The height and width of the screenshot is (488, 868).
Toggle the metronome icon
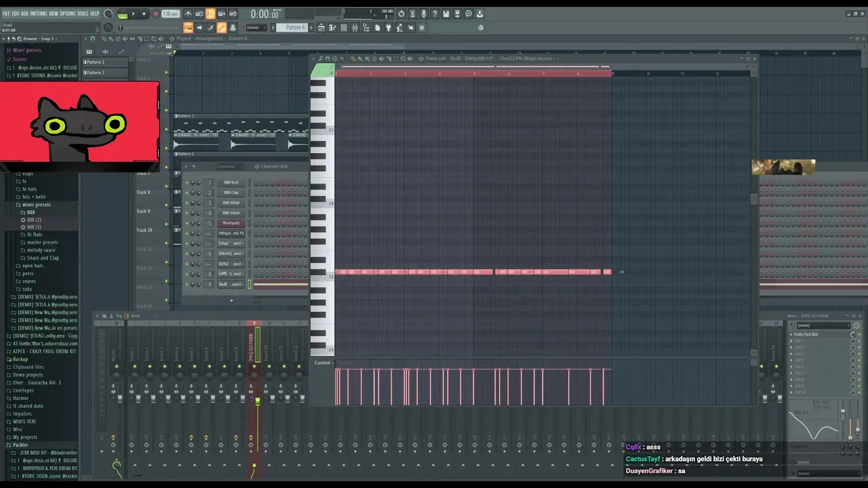pyautogui.click(x=187, y=14)
